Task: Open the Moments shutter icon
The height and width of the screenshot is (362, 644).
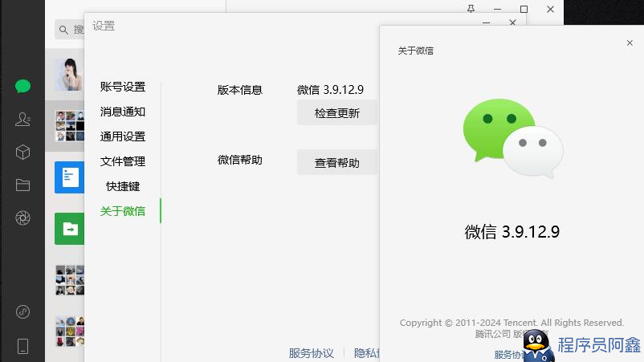Action: [22, 218]
